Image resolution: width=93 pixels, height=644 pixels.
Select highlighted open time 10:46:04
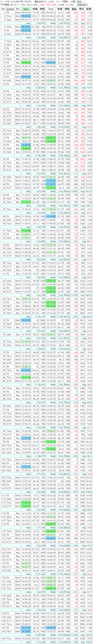(26, 145)
